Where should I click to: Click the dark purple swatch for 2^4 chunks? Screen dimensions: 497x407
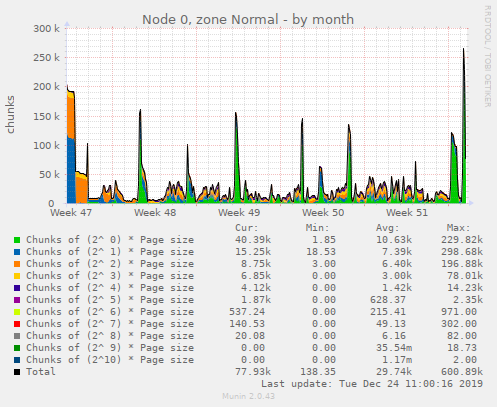click(17, 288)
